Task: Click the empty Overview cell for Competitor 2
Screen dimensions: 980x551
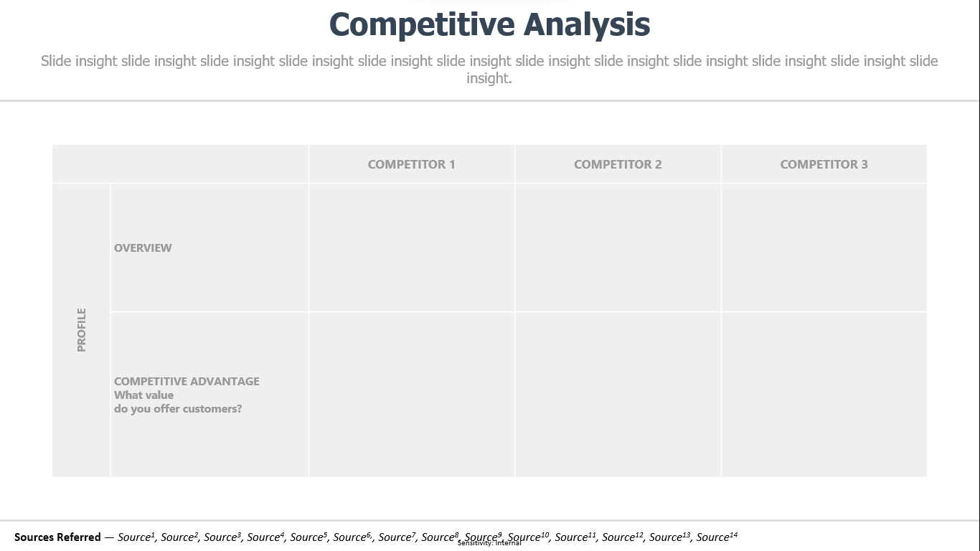Action: (x=618, y=248)
